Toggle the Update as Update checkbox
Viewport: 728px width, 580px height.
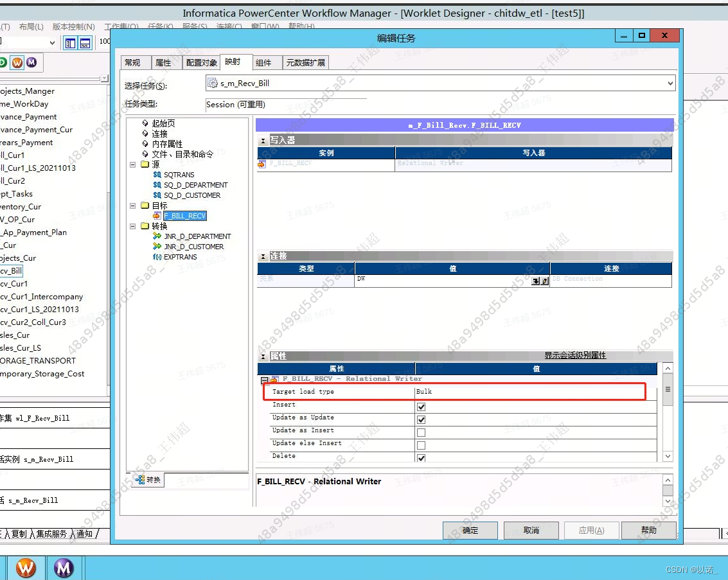click(x=421, y=420)
